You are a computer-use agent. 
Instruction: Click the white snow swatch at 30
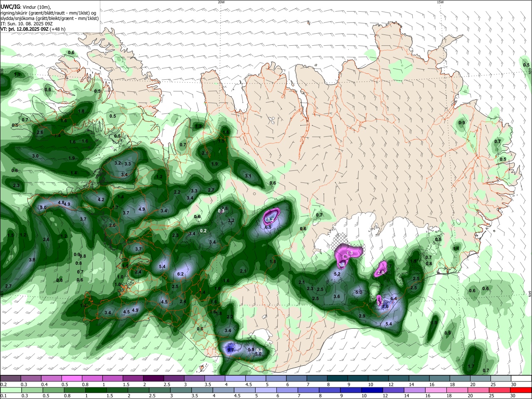[521, 378]
